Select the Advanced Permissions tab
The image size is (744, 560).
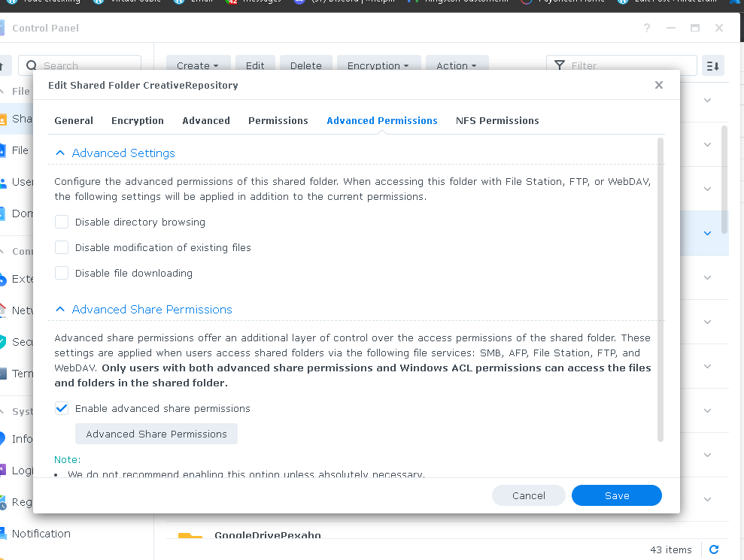(x=382, y=120)
